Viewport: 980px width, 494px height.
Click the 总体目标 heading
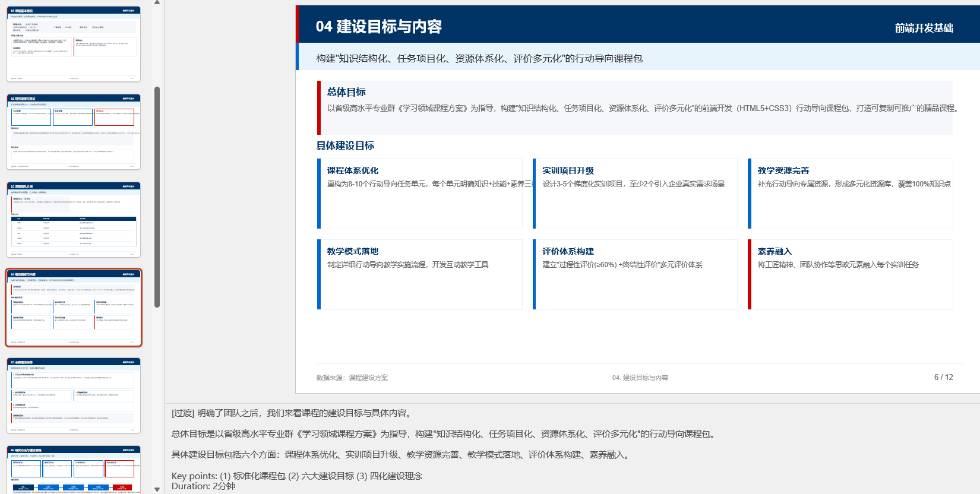[346, 92]
